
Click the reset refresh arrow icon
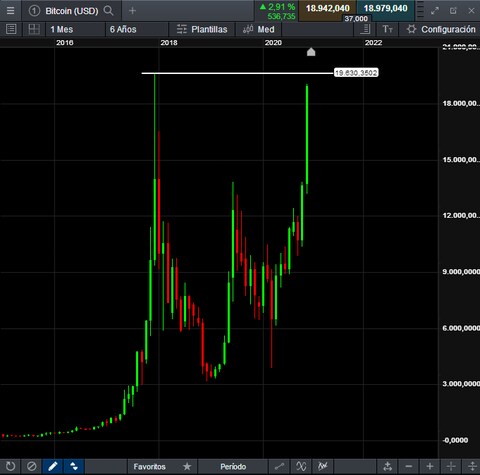(x=10, y=466)
